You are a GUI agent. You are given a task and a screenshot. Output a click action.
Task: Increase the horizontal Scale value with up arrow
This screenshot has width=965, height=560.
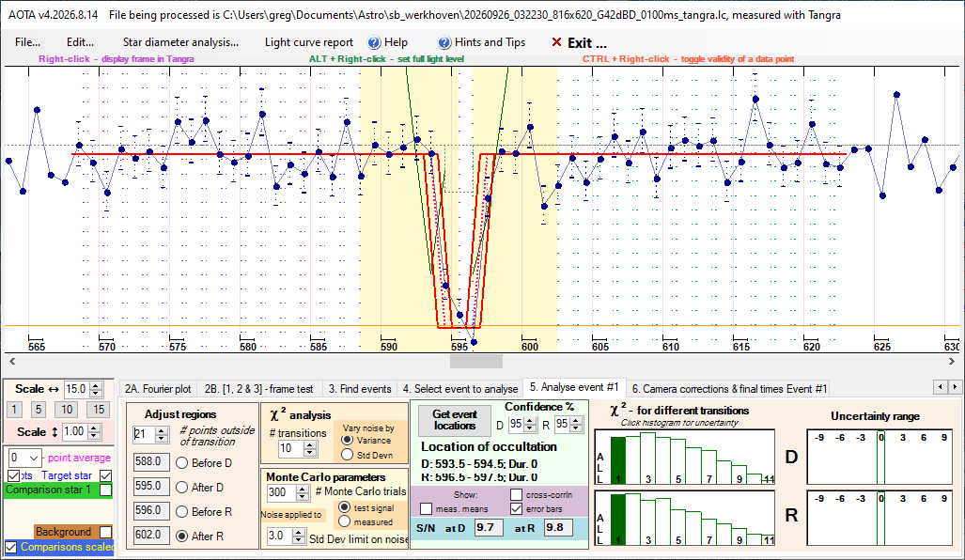coord(96,386)
